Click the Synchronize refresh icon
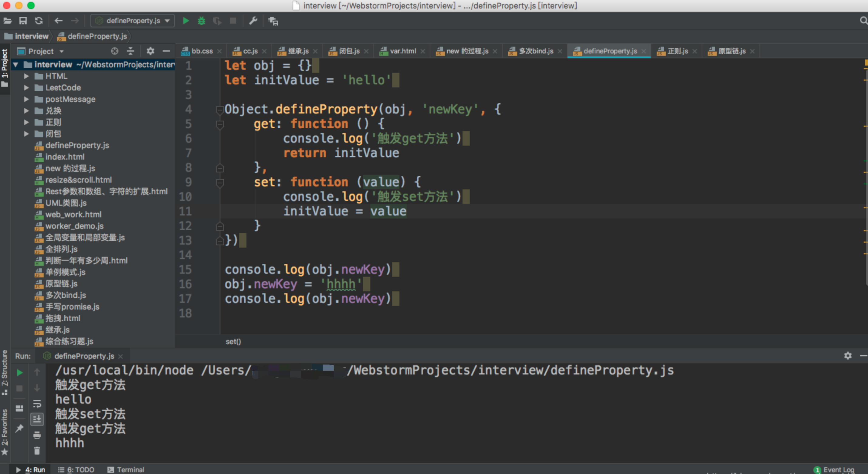 pyautogui.click(x=39, y=21)
